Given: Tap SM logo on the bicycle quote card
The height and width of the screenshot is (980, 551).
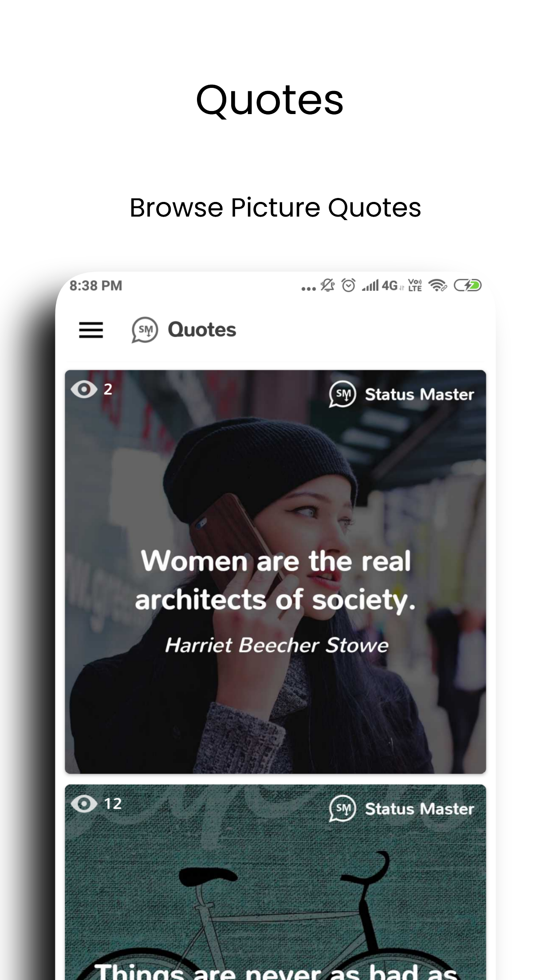Looking at the screenshot, I should (342, 809).
